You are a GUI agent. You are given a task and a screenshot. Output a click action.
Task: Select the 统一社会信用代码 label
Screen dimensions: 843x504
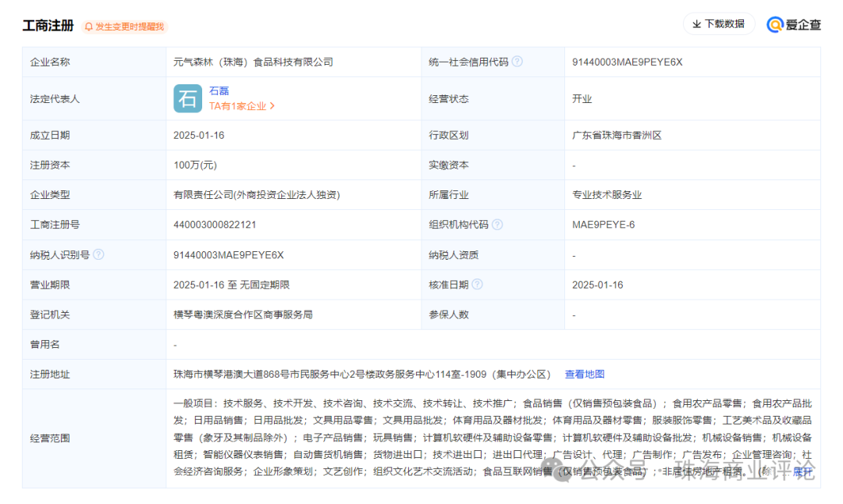click(468, 62)
